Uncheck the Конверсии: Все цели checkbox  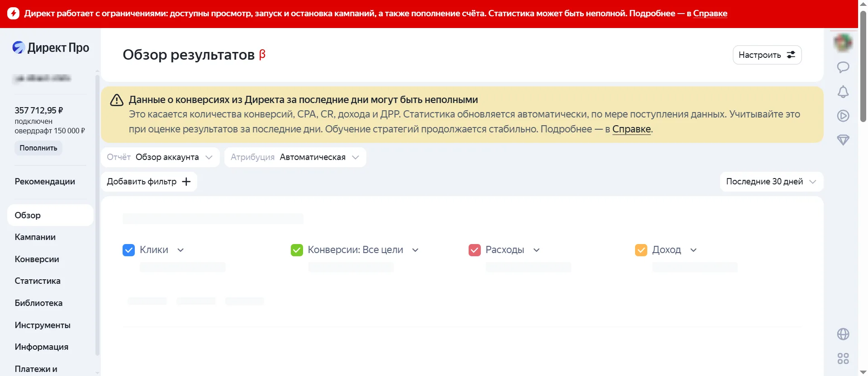pyautogui.click(x=297, y=250)
